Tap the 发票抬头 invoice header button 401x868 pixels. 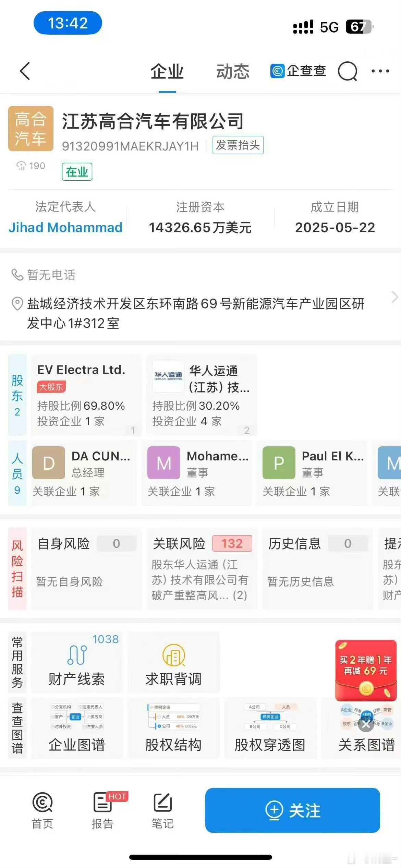tap(238, 145)
